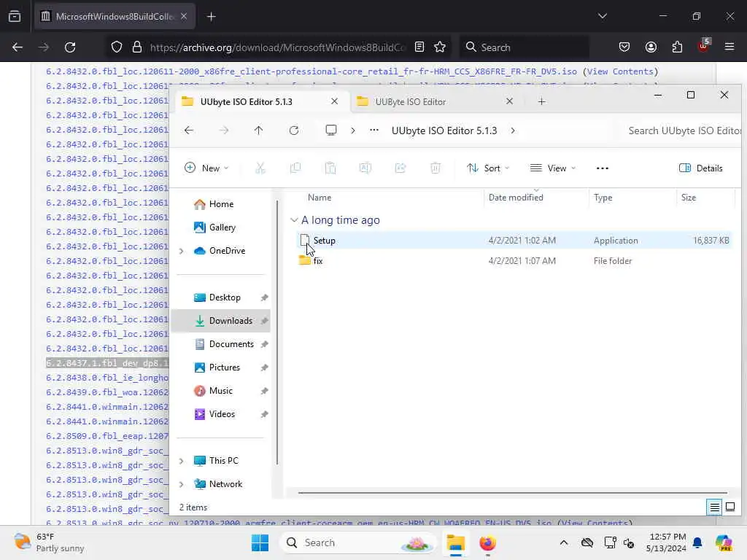This screenshot has height=560, width=747.
Task: Show hidden system tray icons
Action: [x=564, y=542]
